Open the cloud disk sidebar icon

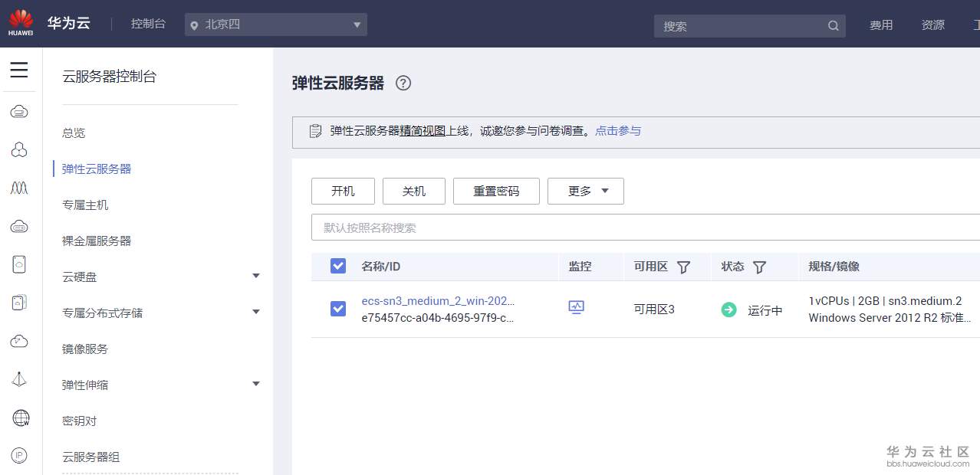[19, 264]
